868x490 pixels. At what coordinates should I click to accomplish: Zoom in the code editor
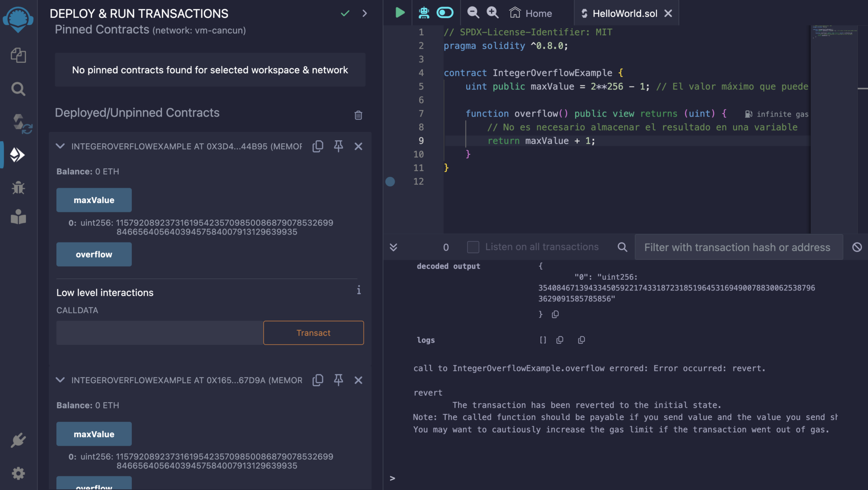pos(492,13)
